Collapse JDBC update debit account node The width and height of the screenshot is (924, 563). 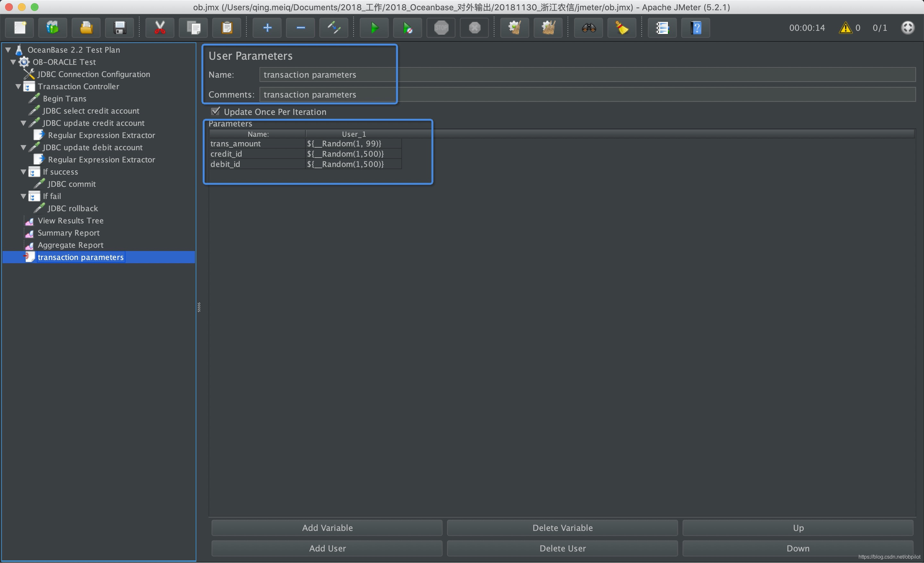23,147
